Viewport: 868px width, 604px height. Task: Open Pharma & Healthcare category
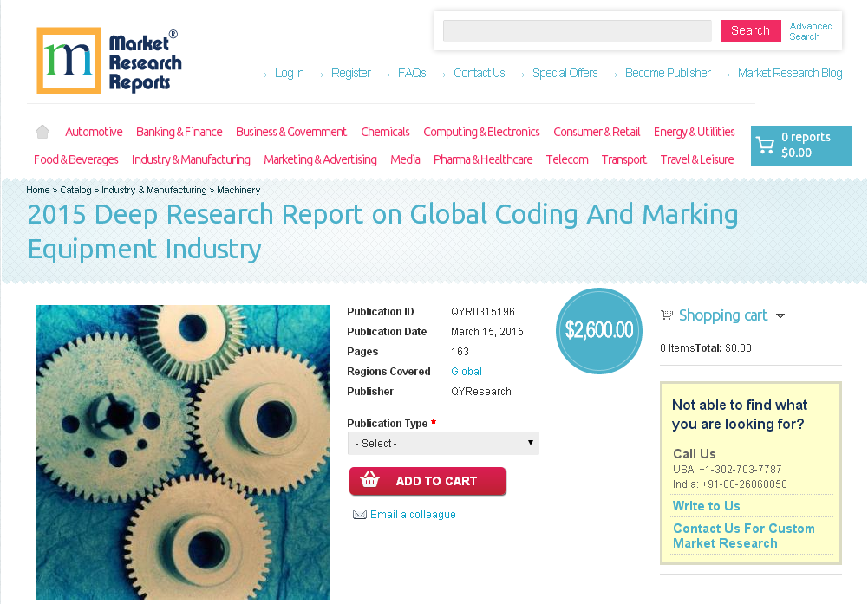pos(483,159)
